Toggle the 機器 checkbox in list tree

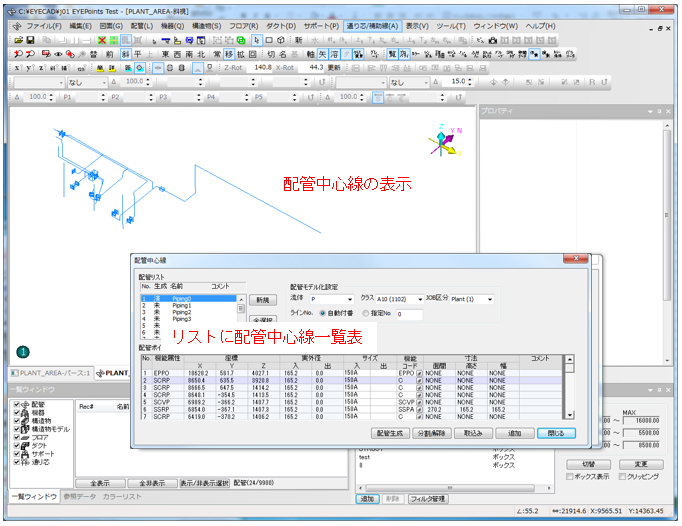click(17, 412)
